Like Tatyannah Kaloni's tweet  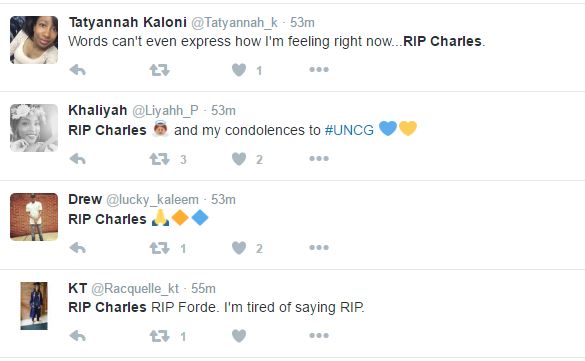click(x=239, y=70)
